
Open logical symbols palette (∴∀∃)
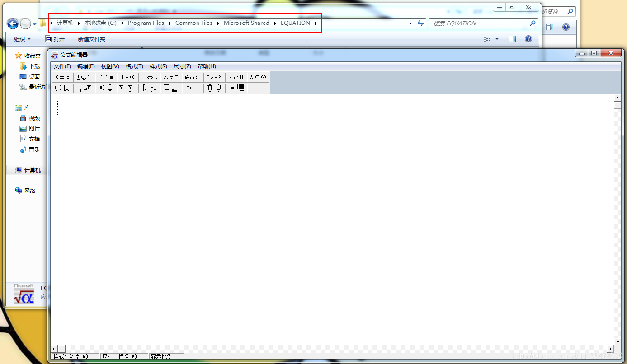tap(171, 77)
